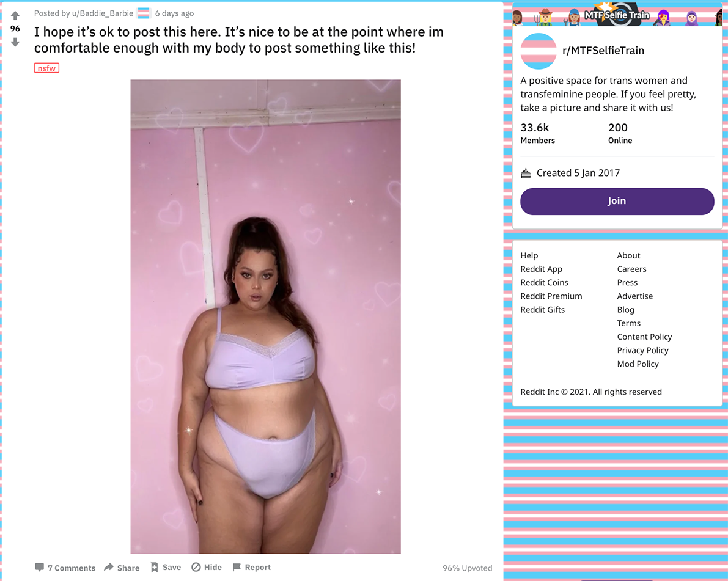Go to Reddit Premium page
728x581 pixels.
point(551,296)
